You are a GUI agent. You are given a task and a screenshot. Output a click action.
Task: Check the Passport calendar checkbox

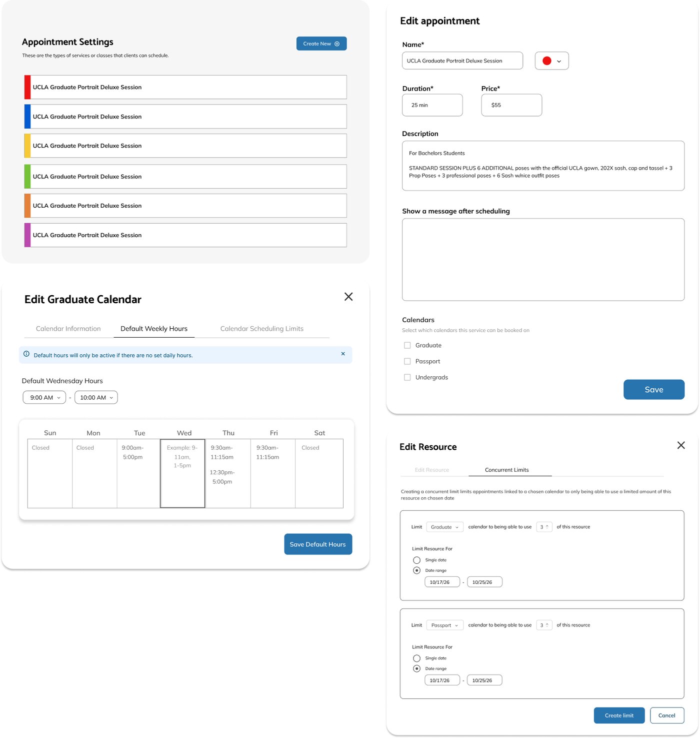click(x=407, y=361)
